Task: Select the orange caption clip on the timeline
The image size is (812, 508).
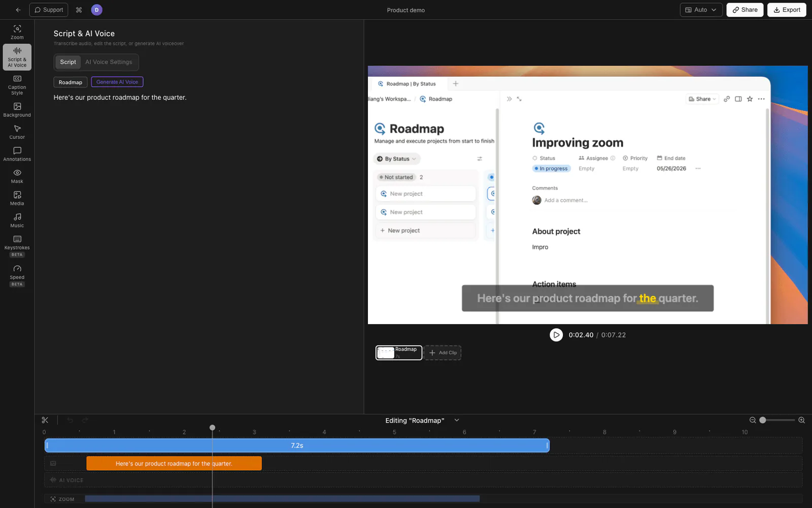Action: (174, 463)
